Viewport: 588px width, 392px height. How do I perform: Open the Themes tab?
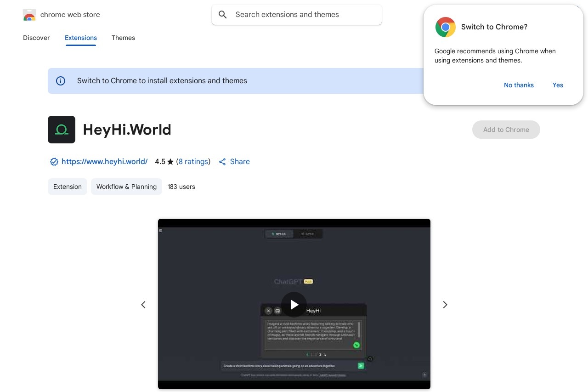pyautogui.click(x=123, y=38)
